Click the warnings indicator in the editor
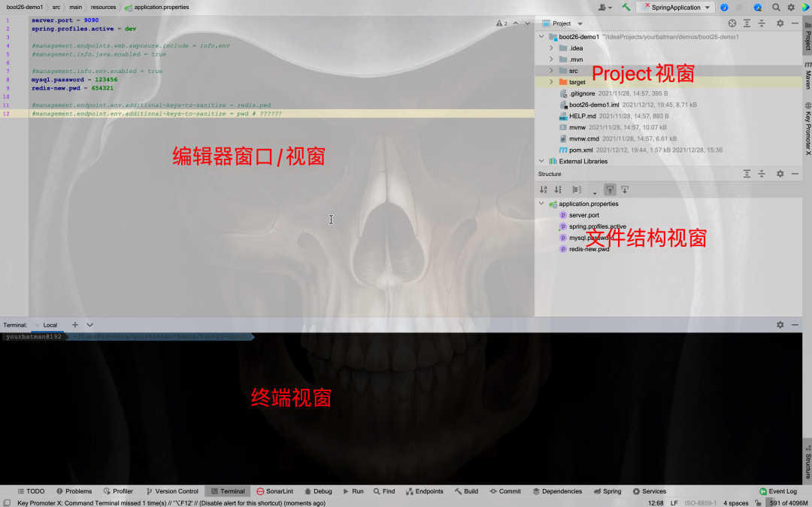The width and height of the screenshot is (812, 507). click(x=501, y=23)
